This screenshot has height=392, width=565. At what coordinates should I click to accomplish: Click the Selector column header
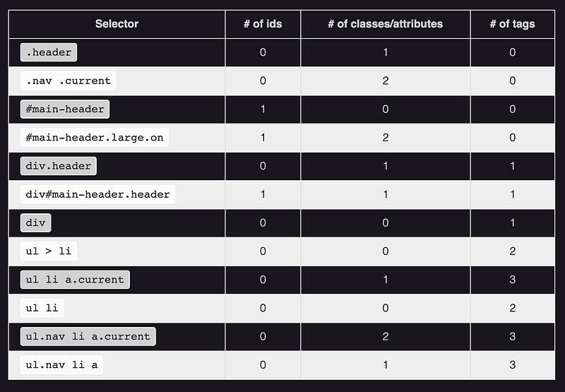click(117, 24)
